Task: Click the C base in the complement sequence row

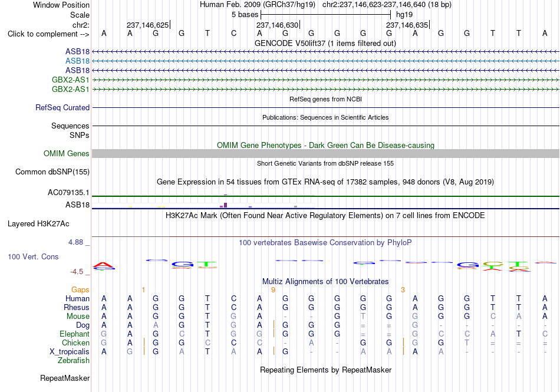Action: pyautogui.click(x=233, y=33)
